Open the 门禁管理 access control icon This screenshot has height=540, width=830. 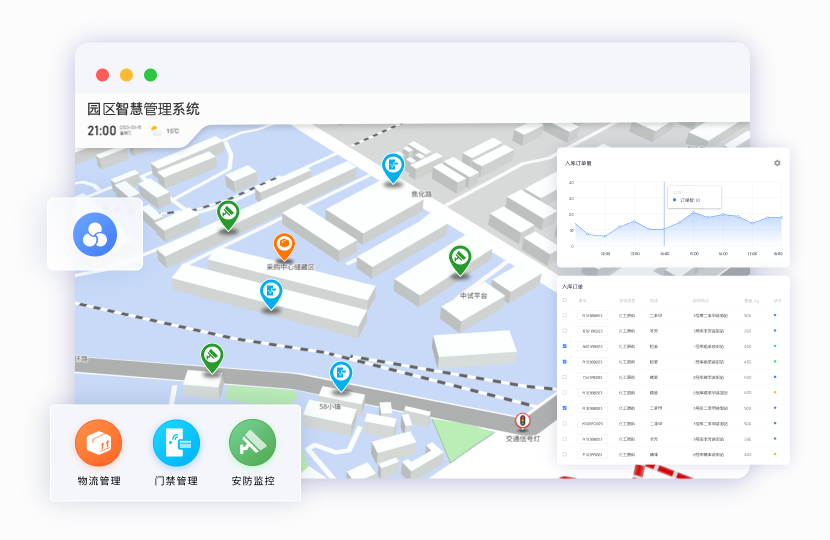175,443
